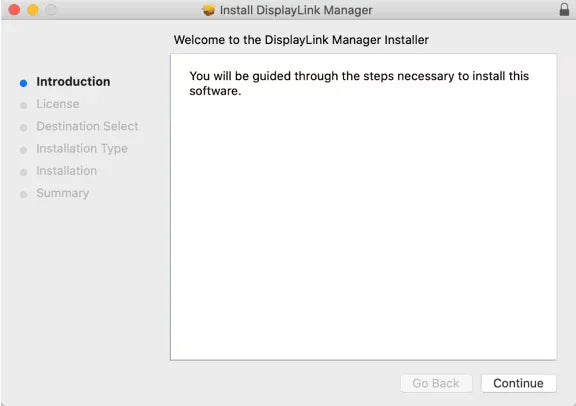This screenshot has width=576, height=406.
Task: Select the Destination Select step label
Action: [87, 126]
